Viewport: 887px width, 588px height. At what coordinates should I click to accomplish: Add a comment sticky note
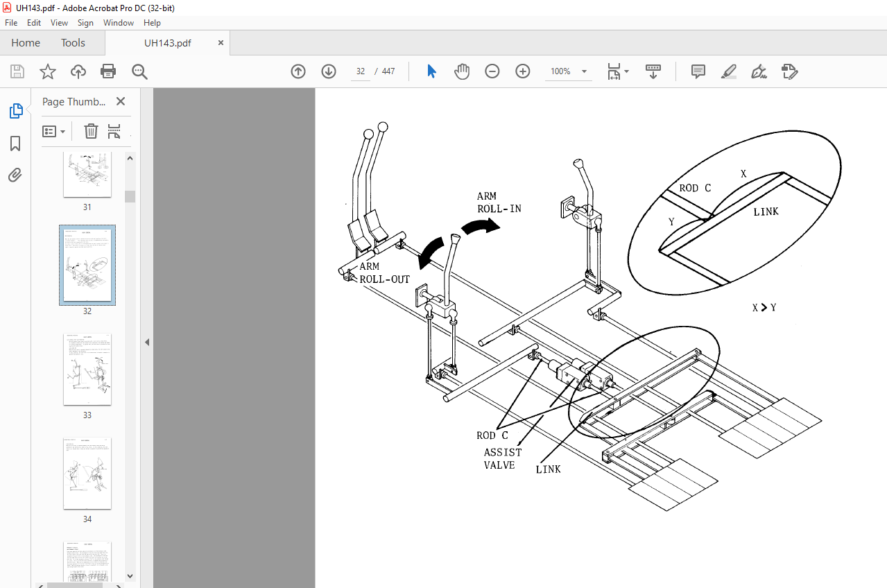pyautogui.click(x=698, y=71)
